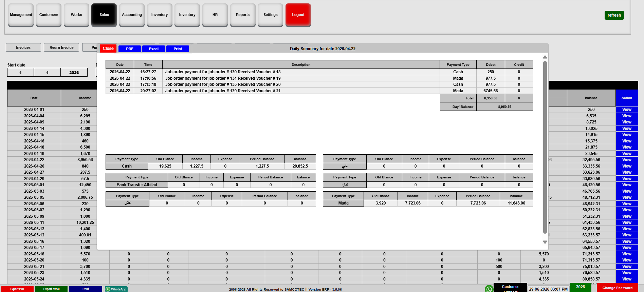This screenshot has width=644, height=292.
Task: View details for balance 71,213.57 row
Action: 627,254
